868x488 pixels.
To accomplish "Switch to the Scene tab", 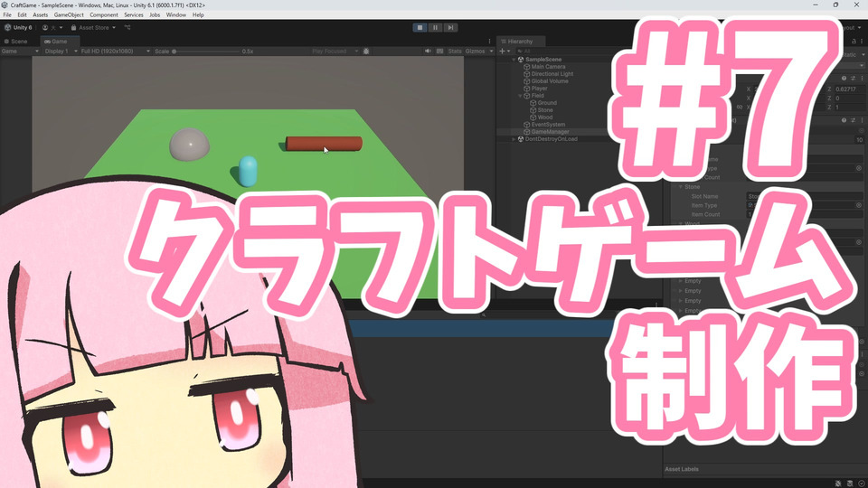I will coord(16,41).
